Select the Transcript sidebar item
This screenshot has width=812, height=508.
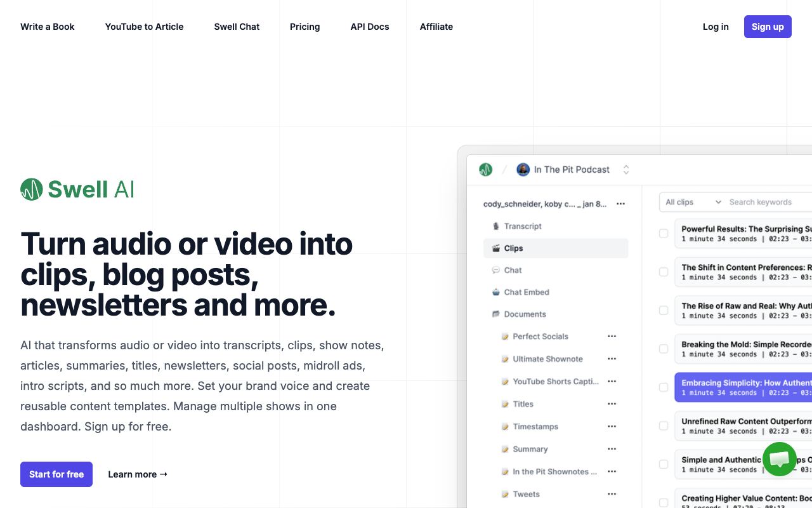[x=556, y=226]
